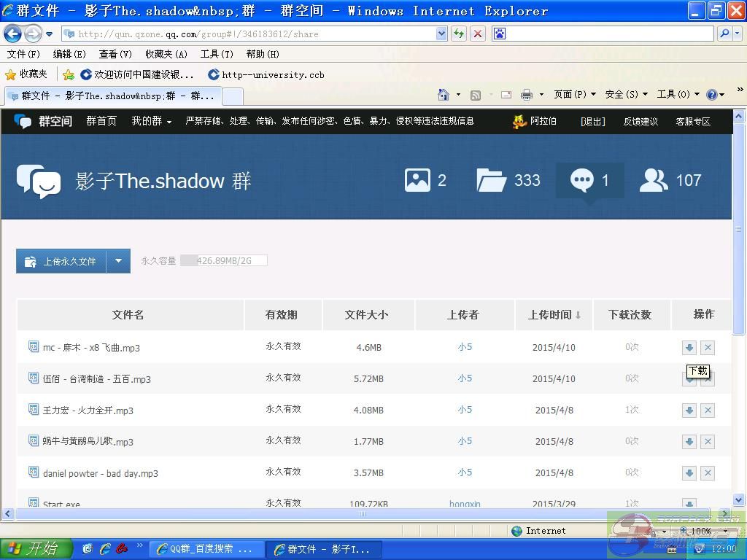This screenshot has width=747, height=560.
Task: Open the group files folder icon
Action: (x=492, y=180)
